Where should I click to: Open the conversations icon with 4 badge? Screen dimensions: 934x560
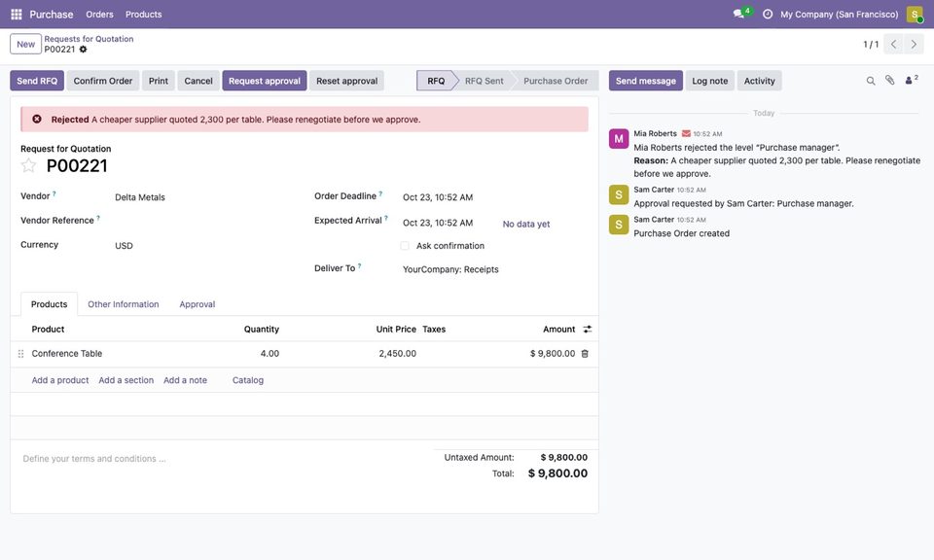(x=741, y=13)
